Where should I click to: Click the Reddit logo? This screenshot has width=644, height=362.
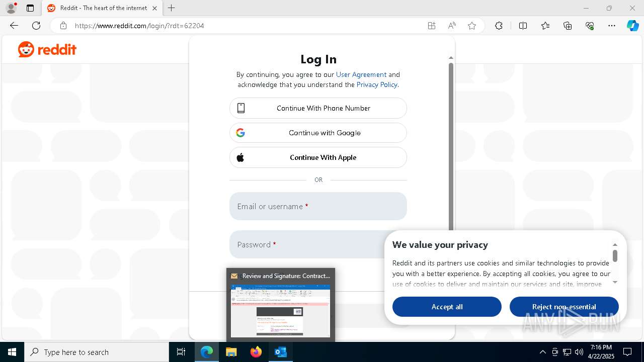pyautogui.click(x=47, y=49)
